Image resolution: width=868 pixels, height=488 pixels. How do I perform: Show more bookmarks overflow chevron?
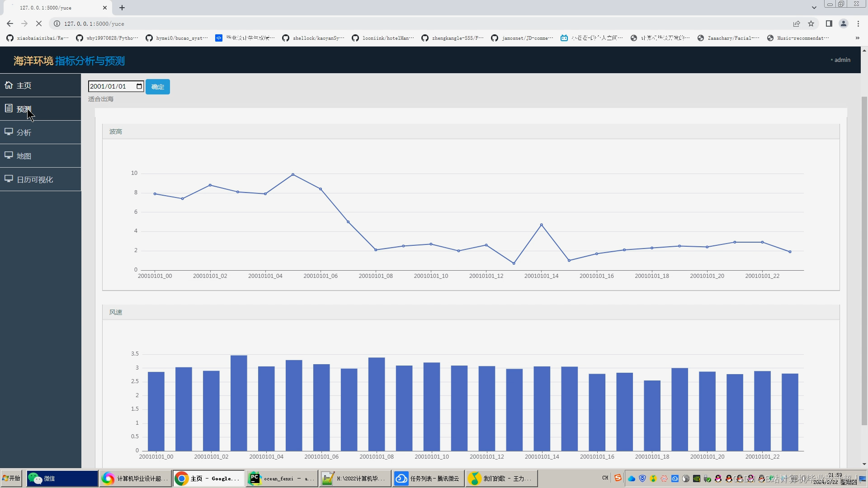[x=857, y=38]
